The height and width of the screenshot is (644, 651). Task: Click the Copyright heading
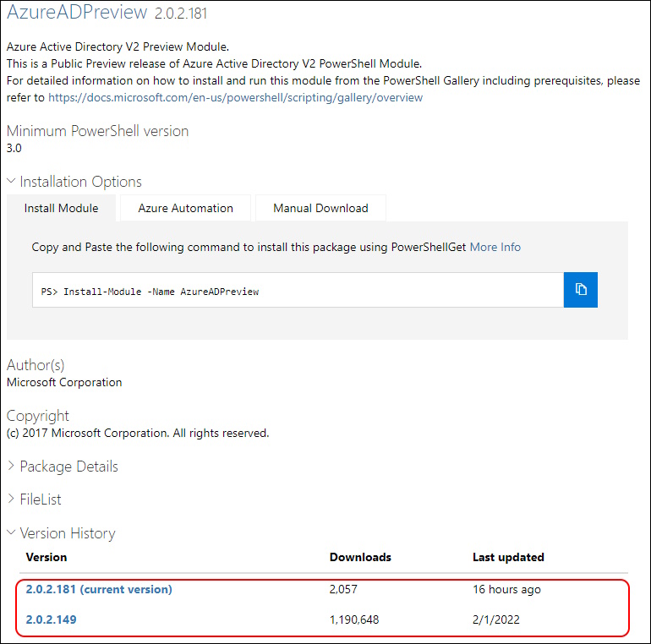click(x=38, y=416)
